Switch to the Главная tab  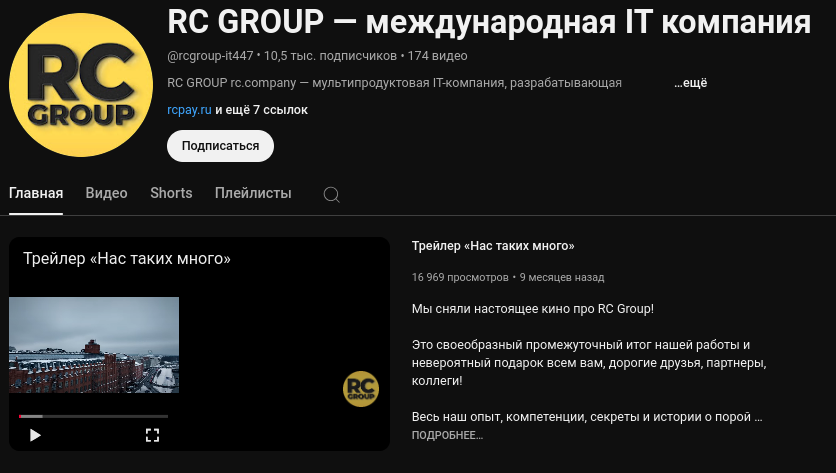36,193
